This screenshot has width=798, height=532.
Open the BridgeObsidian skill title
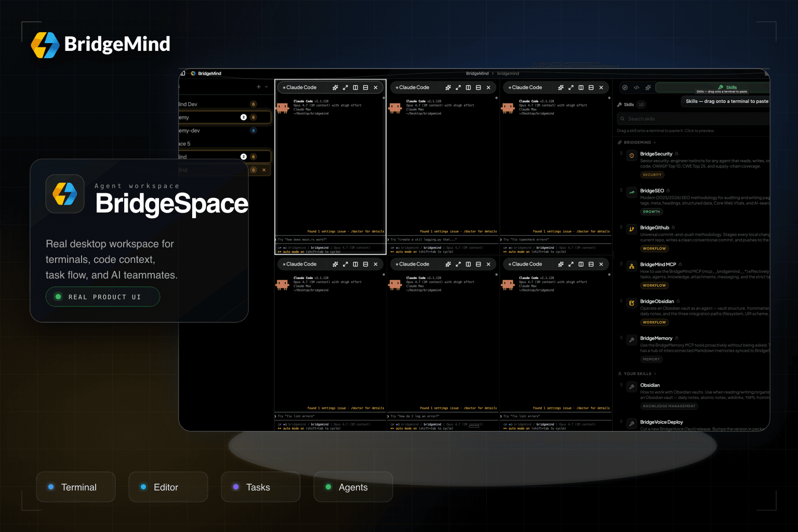pyautogui.click(x=657, y=301)
